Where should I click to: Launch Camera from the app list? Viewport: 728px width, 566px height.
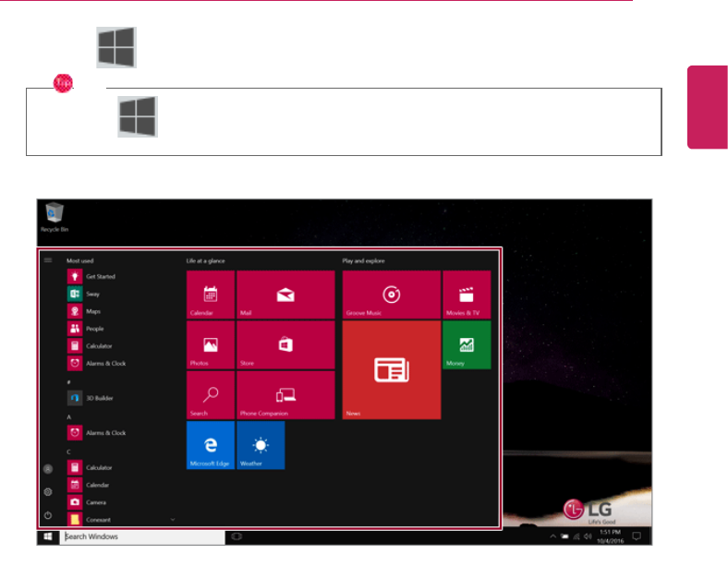[87, 502]
